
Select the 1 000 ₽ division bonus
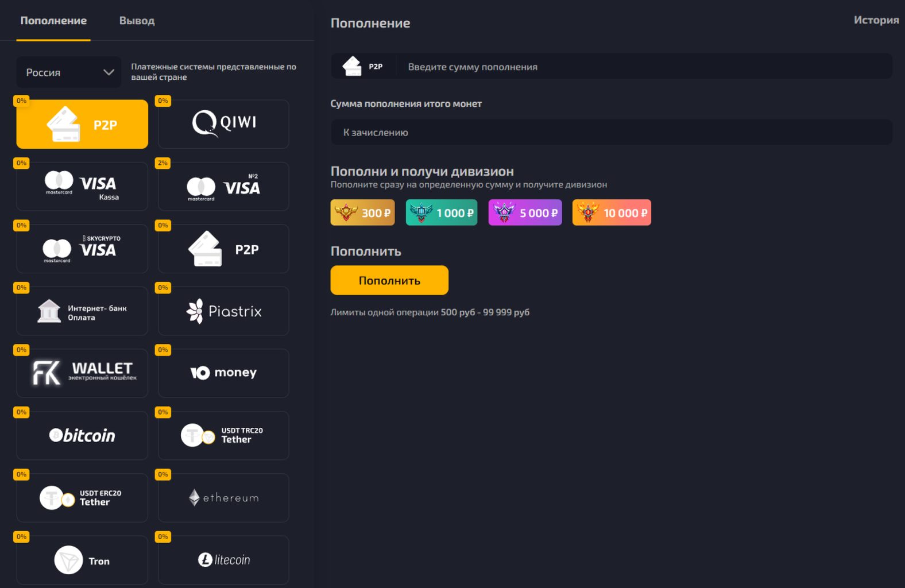442,212
